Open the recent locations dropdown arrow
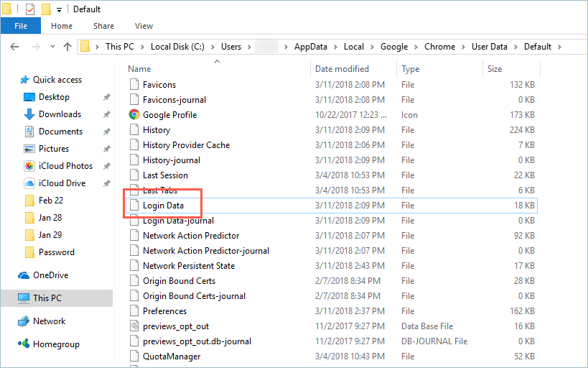588x368 pixels. 52,47
